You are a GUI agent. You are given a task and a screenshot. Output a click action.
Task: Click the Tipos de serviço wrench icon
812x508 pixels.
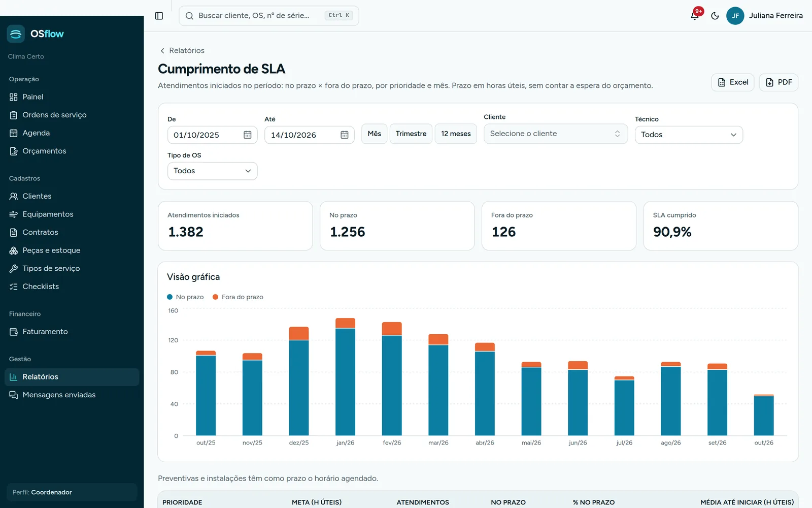pos(14,268)
